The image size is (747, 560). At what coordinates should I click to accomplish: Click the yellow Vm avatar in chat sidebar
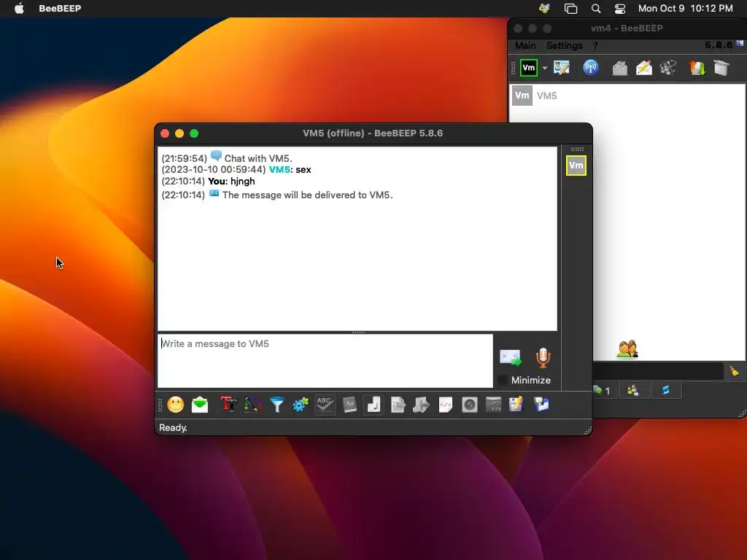tap(576, 166)
